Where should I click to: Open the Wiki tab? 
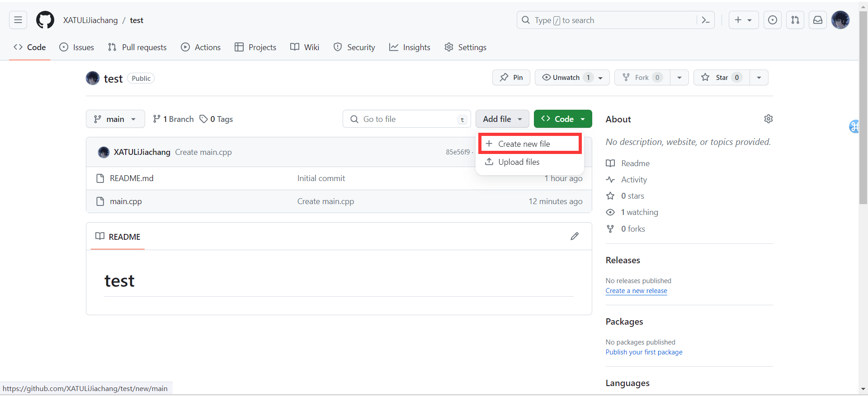pyautogui.click(x=305, y=47)
